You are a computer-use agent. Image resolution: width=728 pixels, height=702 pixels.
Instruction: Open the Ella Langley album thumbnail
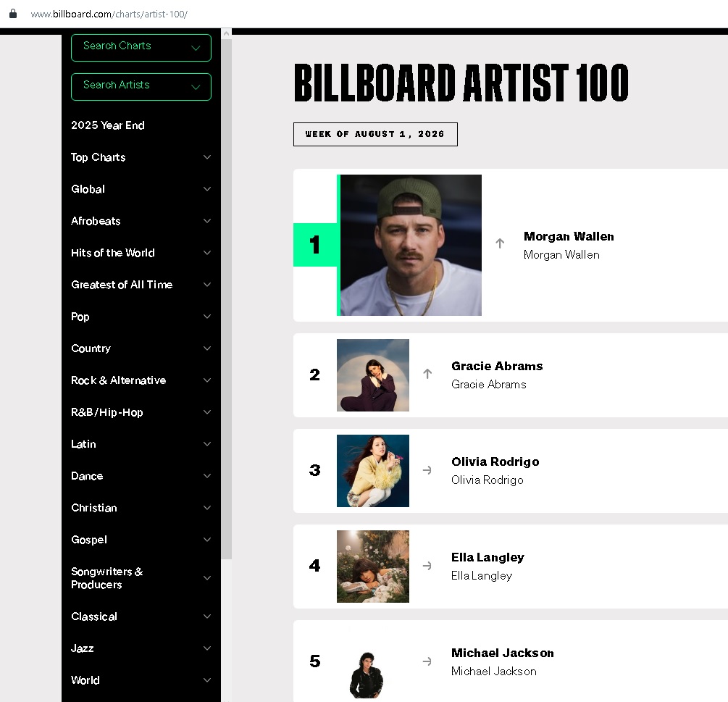pos(373,567)
